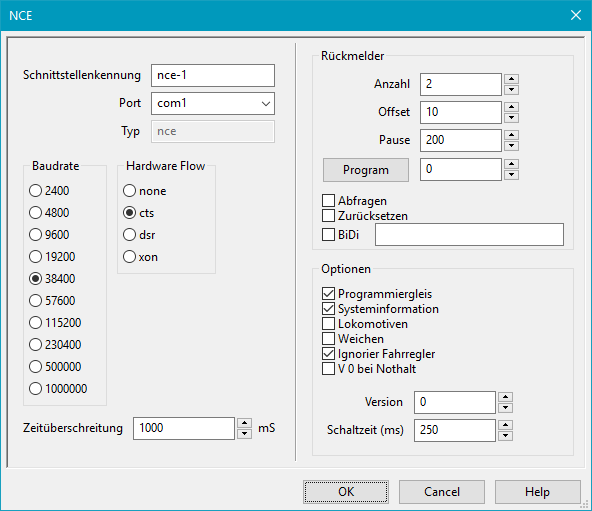Image resolution: width=592 pixels, height=511 pixels.
Task: Open Help for the NCE dialog
Action: click(537, 492)
